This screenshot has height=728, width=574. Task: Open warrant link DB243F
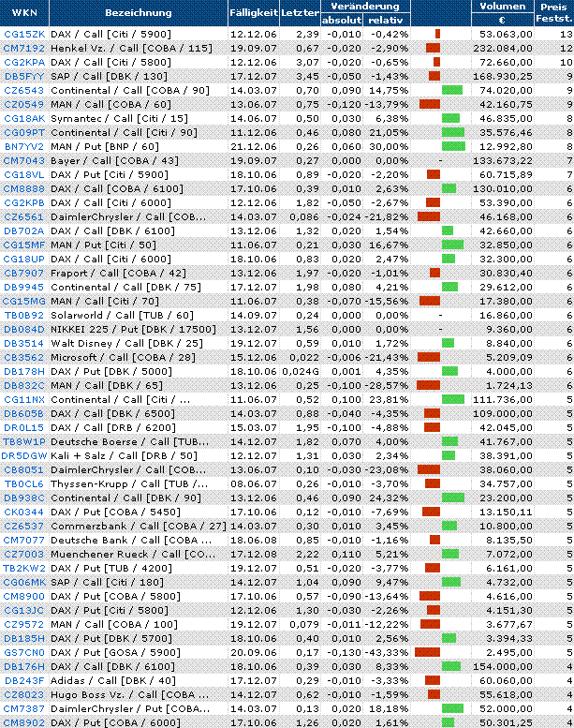(x=24, y=680)
